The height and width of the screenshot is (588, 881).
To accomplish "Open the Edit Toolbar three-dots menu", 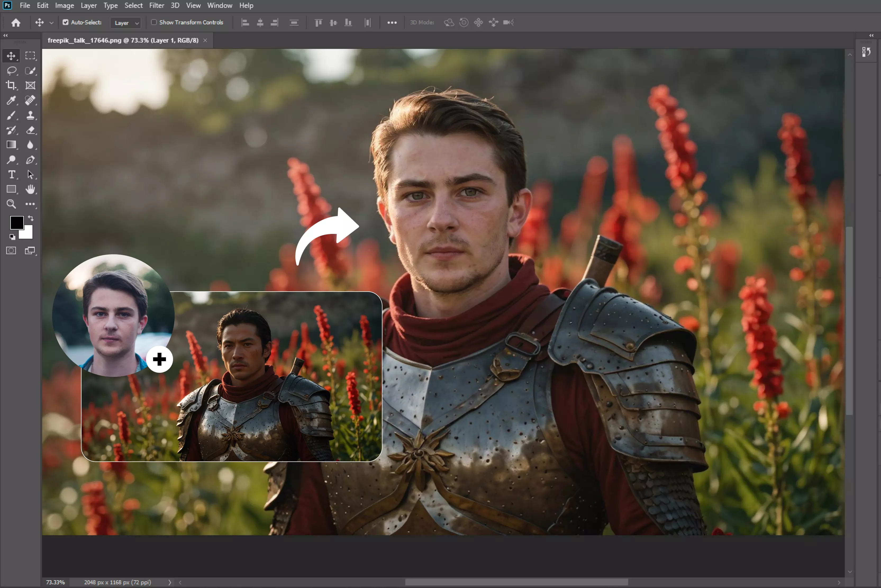I will pos(30,204).
